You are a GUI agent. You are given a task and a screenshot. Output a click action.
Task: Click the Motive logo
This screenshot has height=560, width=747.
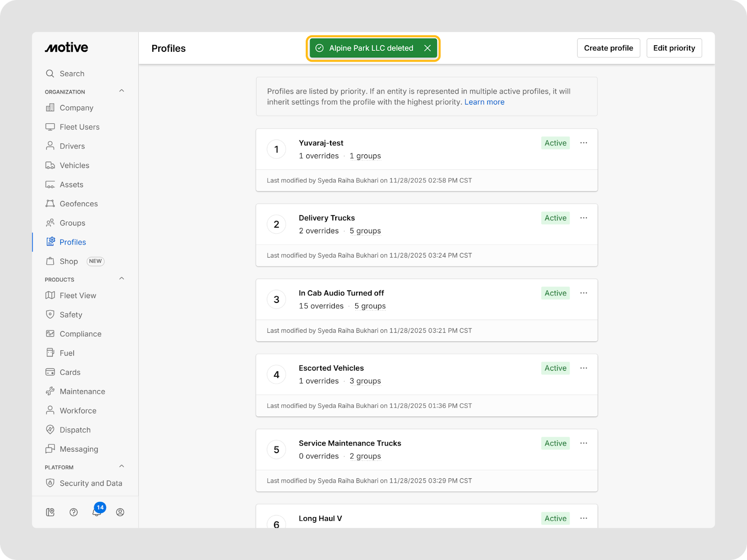[x=66, y=48]
